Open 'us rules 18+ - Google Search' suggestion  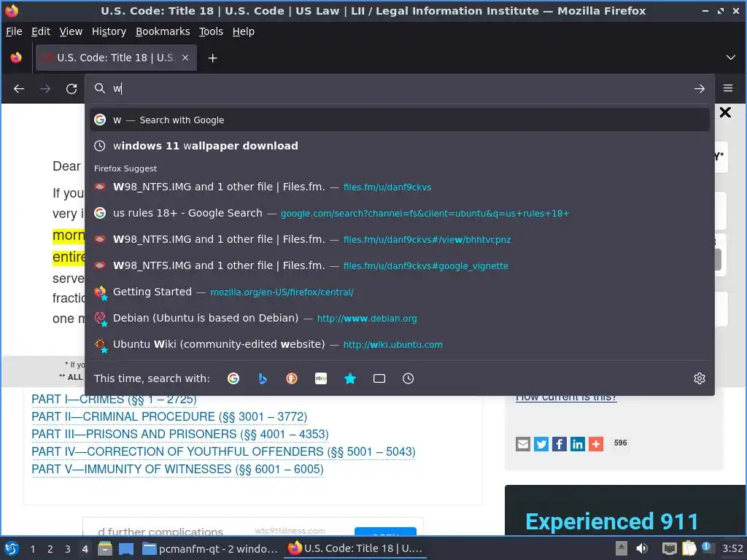[x=399, y=214]
